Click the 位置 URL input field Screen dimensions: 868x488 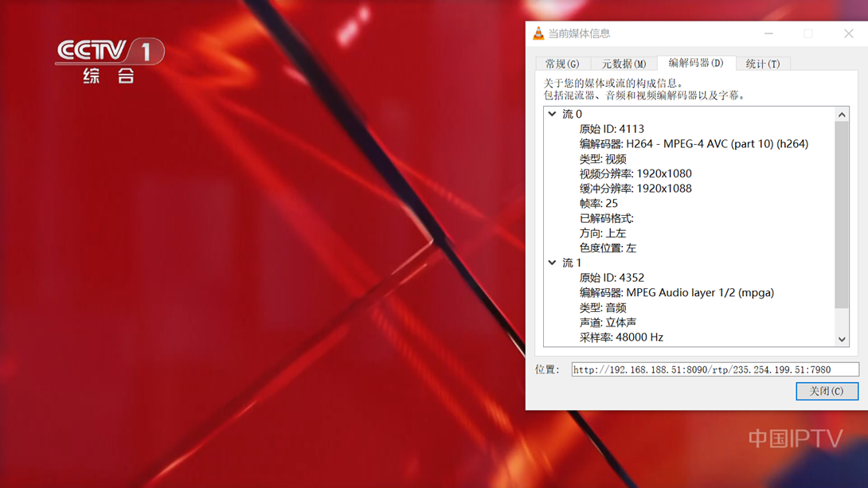(x=714, y=369)
